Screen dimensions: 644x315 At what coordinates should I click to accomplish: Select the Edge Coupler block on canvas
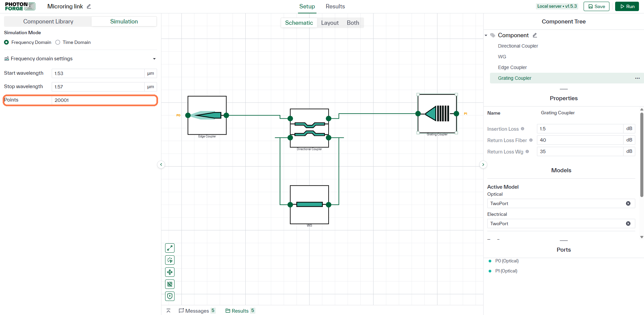207,115
